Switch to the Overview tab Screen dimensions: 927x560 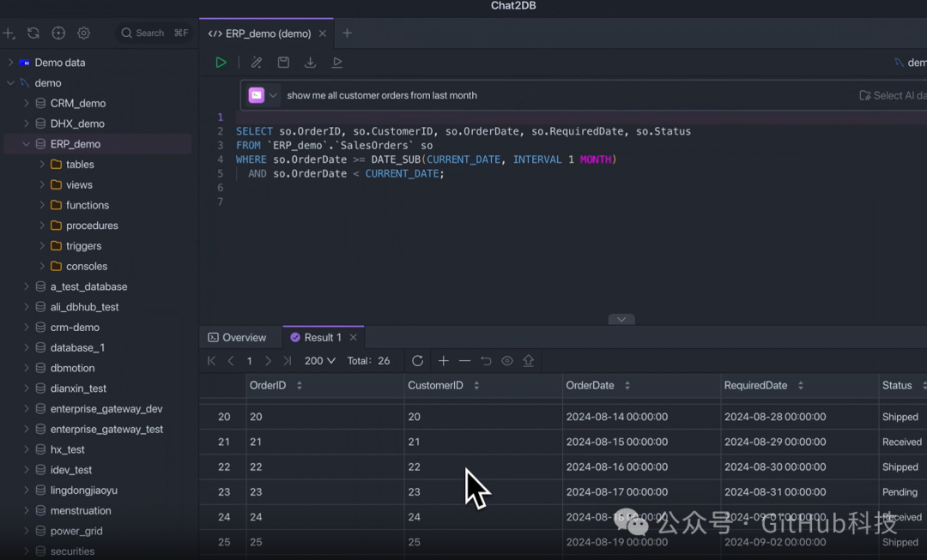pyautogui.click(x=237, y=338)
